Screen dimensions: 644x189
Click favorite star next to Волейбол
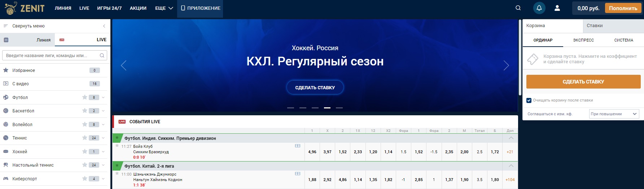click(85, 124)
